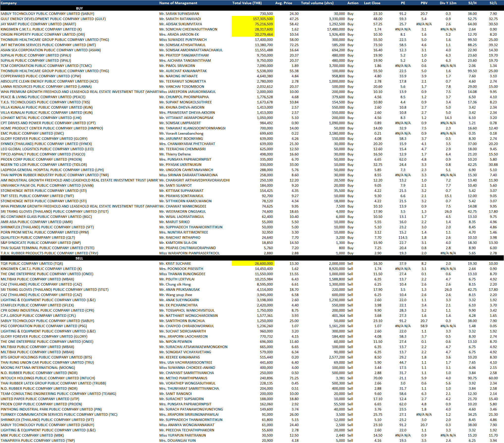Viewport: 504px width, 443px height.
Task: Select the highlighted 26,600,000 value cell
Action: pos(253,264)
